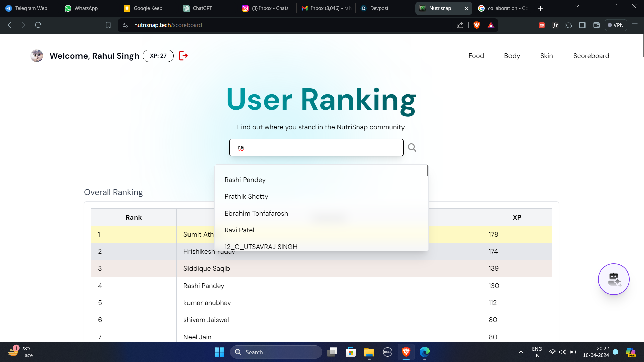
Task: Open the browser hamburger menu
Action: 635,25
